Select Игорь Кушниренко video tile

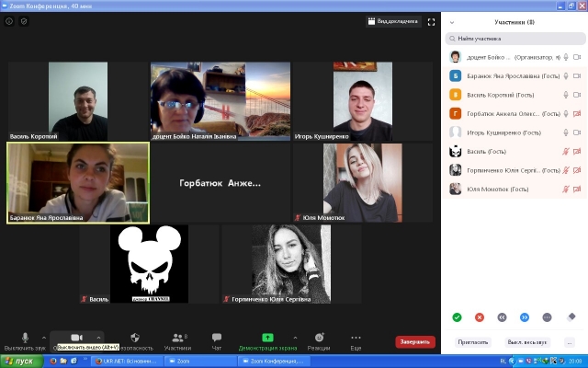pos(363,101)
